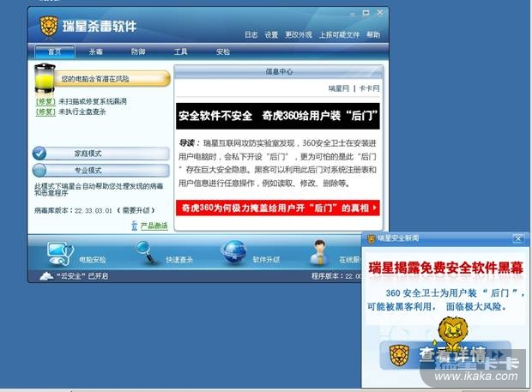The width and height of the screenshot is (532, 392).
Task: Click 病毒库版本 需要升级 text
Action: [94, 210]
